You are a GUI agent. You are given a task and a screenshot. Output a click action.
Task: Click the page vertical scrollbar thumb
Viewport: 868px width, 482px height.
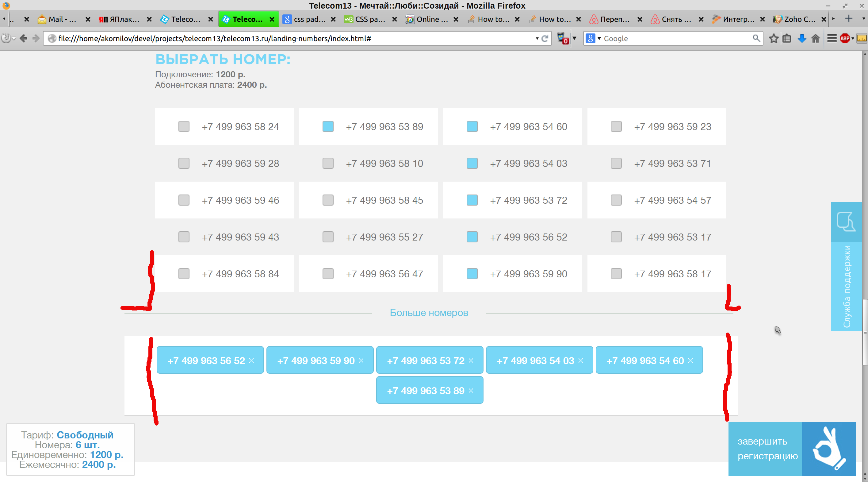[x=865, y=332]
